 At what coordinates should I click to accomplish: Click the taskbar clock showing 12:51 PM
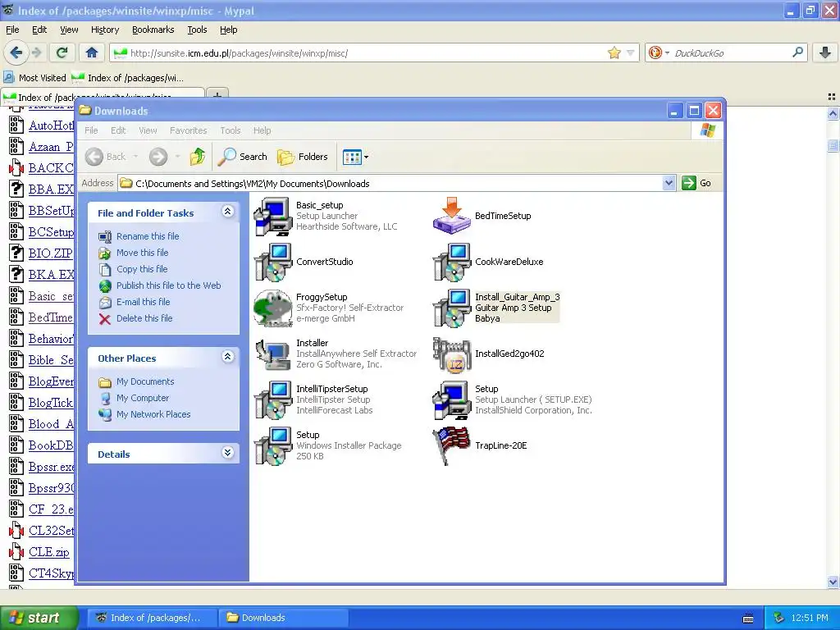pos(810,618)
